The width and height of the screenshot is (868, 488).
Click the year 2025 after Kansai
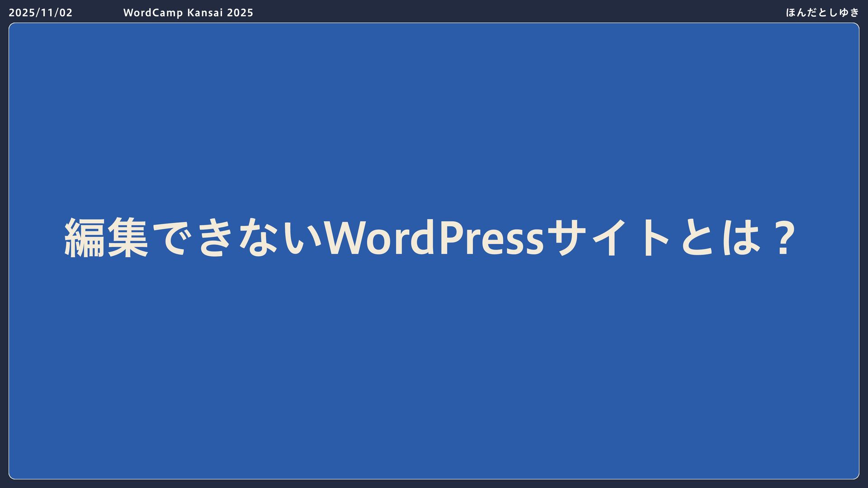pos(240,13)
